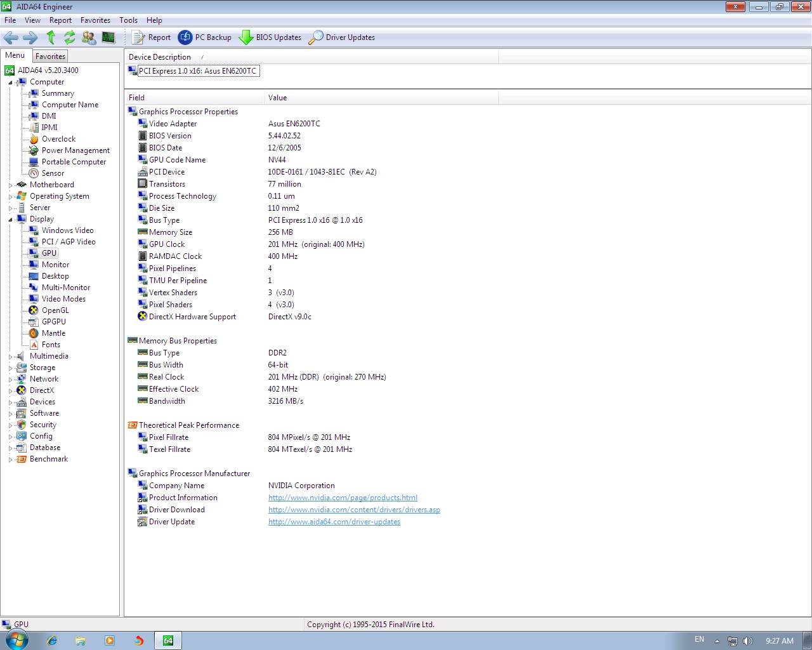Screen dimensions: 812x650
Task: Switch to the Favorites tab
Action: [50, 56]
